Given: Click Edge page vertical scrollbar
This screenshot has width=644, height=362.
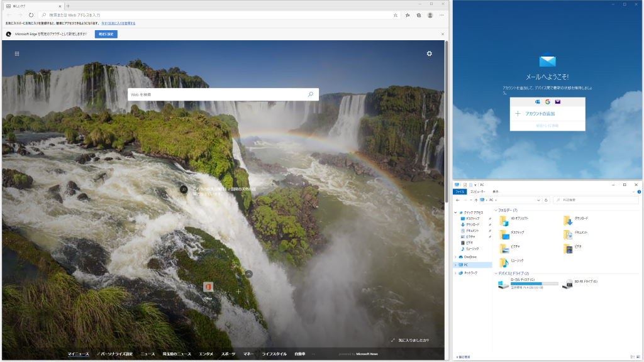Looking at the screenshot, I should tap(447, 121).
